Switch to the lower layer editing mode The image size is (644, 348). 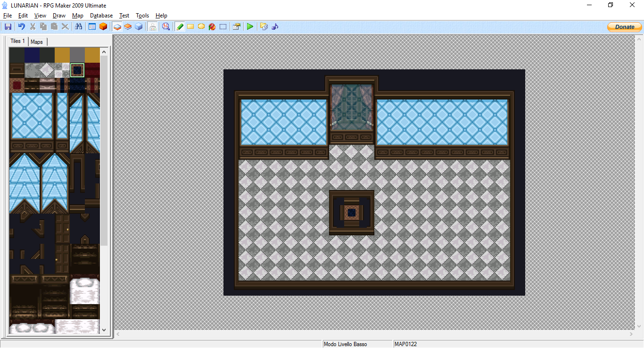pyautogui.click(x=117, y=27)
